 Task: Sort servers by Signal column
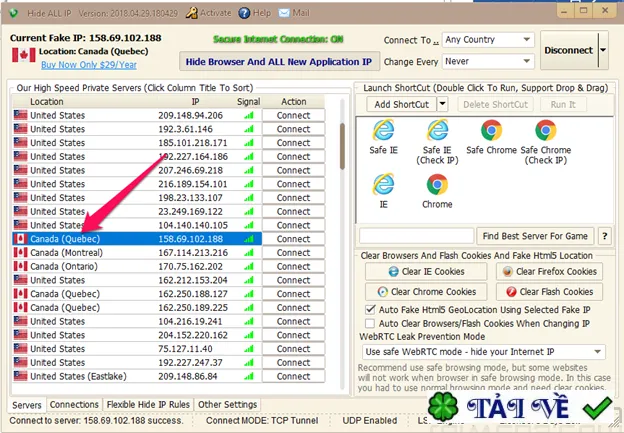click(x=248, y=102)
